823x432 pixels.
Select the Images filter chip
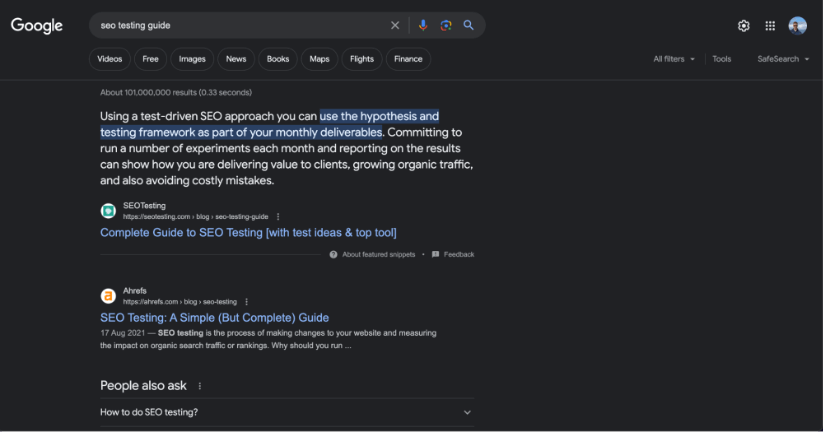[192, 59]
